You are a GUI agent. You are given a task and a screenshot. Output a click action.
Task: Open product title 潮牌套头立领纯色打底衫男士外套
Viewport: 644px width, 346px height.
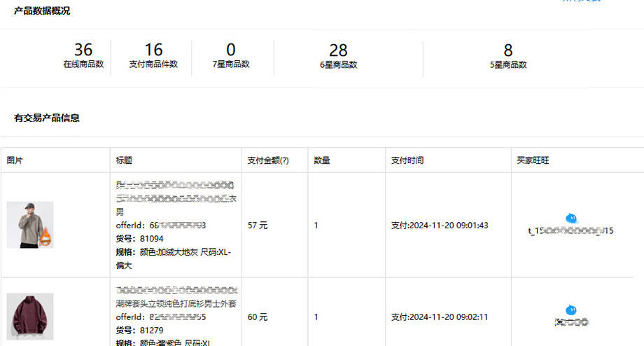(x=176, y=304)
